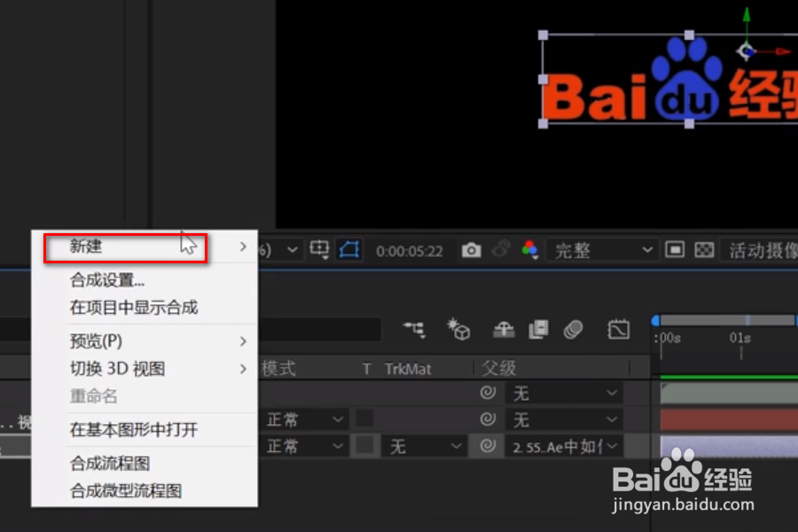Open the 完整 resolution dropdown
798x532 pixels.
click(602, 250)
